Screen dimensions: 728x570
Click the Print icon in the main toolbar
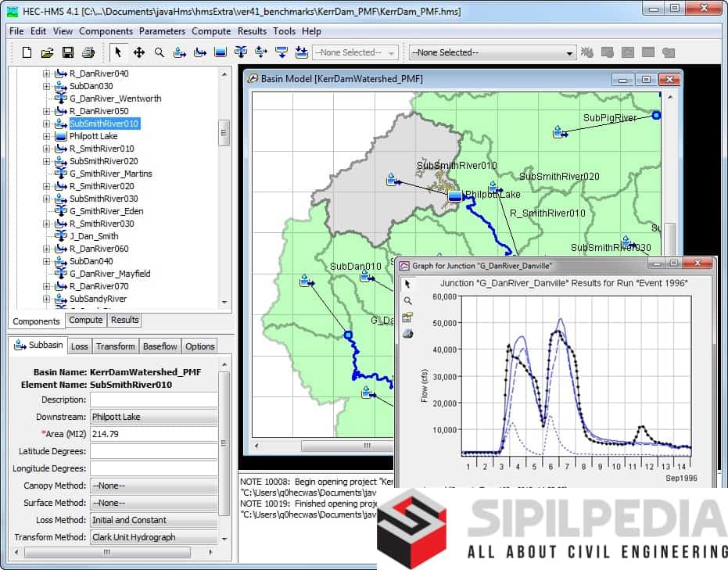tap(88, 52)
